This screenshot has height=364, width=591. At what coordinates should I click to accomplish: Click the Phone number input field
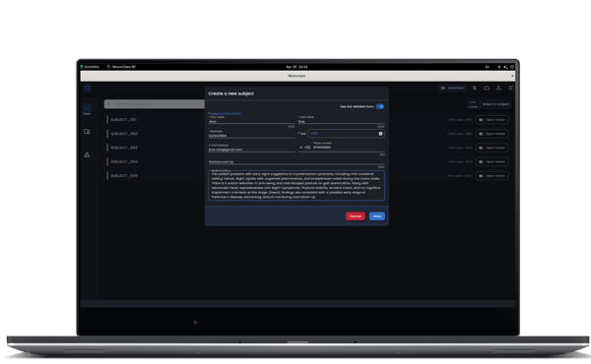tap(349, 148)
